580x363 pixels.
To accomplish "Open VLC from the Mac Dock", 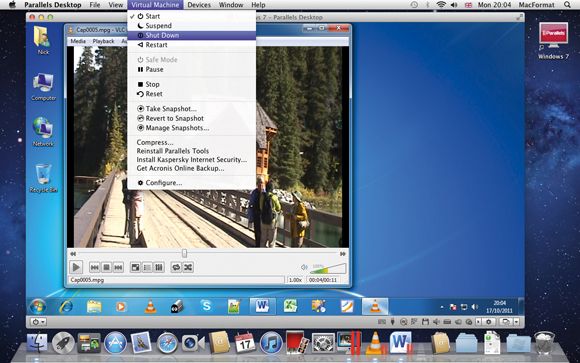I will pos(375,343).
